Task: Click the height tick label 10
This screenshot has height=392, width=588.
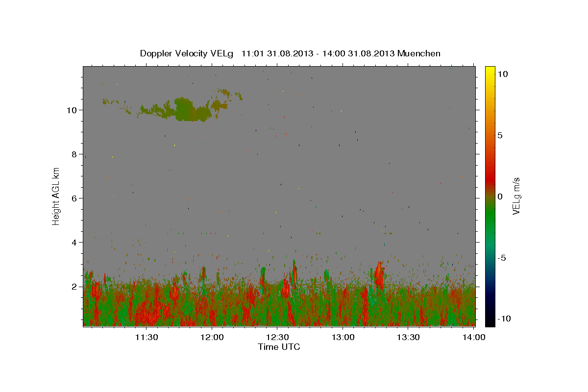Action: point(73,110)
